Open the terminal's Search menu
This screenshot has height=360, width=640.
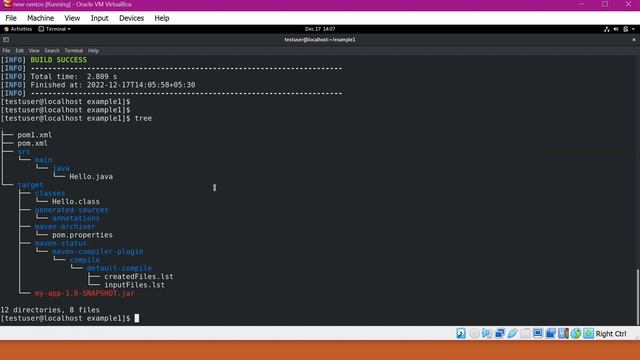[x=52, y=51]
